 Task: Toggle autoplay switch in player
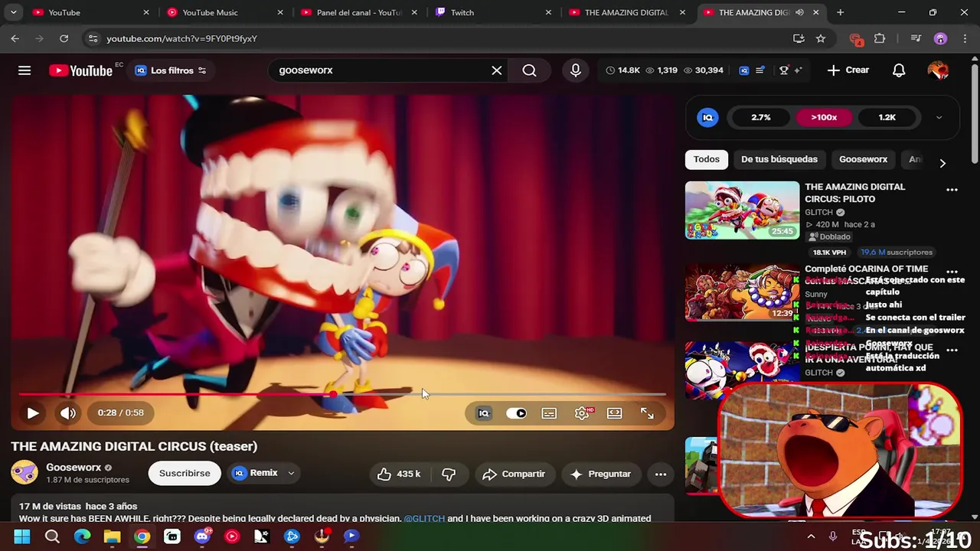517,413
